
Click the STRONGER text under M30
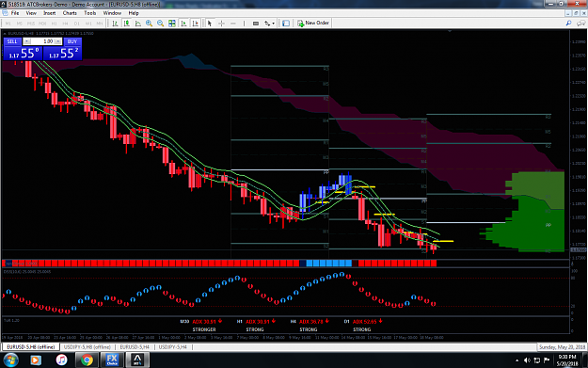(204, 329)
